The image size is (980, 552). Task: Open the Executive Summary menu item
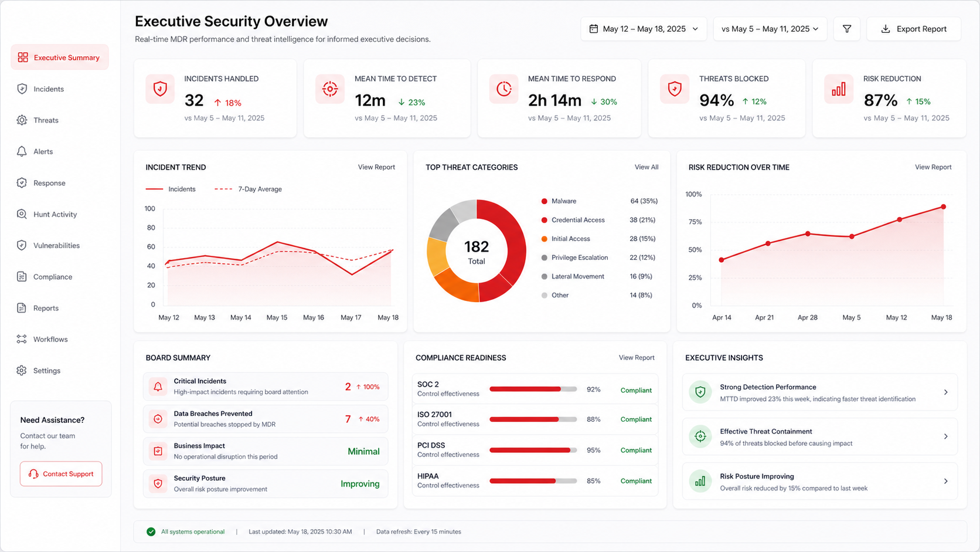60,57
